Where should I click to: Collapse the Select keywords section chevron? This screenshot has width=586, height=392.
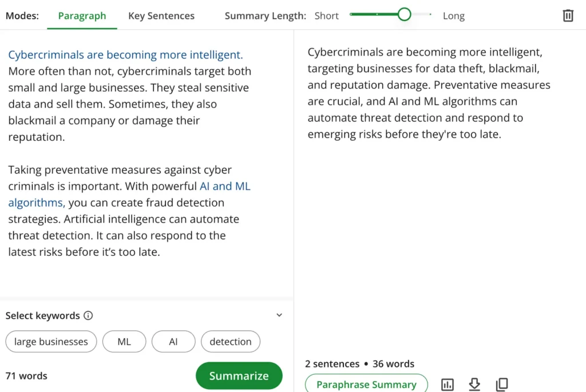(x=279, y=315)
